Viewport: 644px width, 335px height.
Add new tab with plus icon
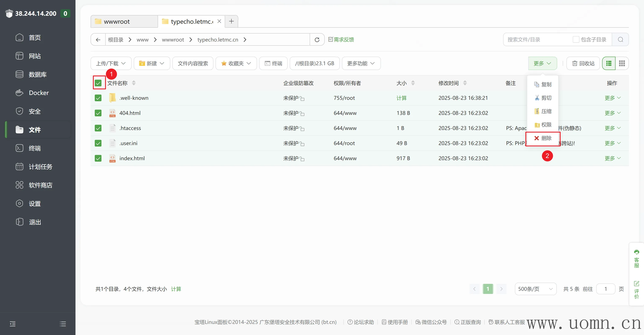click(x=231, y=21)
